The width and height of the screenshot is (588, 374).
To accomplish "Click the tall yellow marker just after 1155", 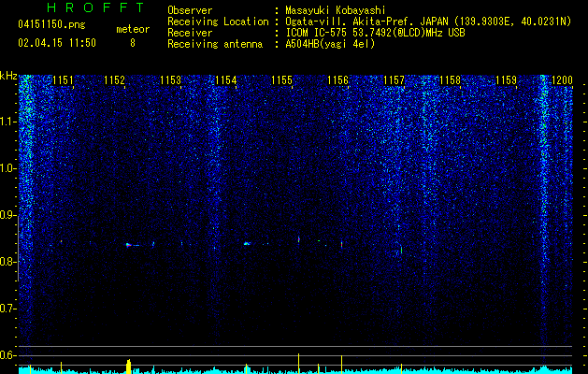I will coord(298,364).
